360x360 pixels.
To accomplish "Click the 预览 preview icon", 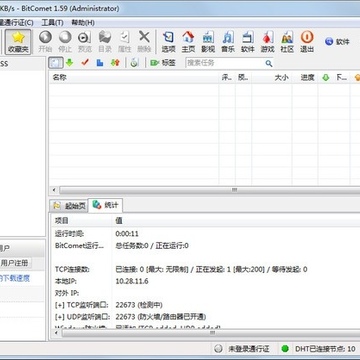I will (x=85, y=42).
